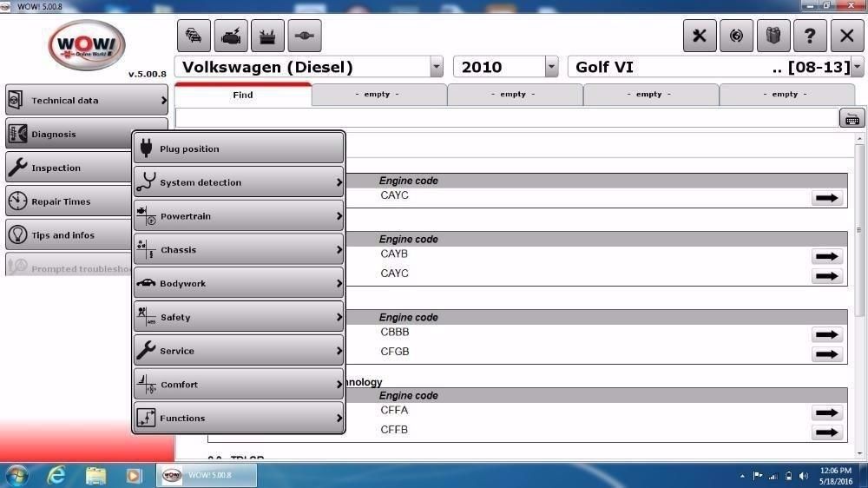Click the Plug position plug icon

pyautogui.click(x=146, y=148)
